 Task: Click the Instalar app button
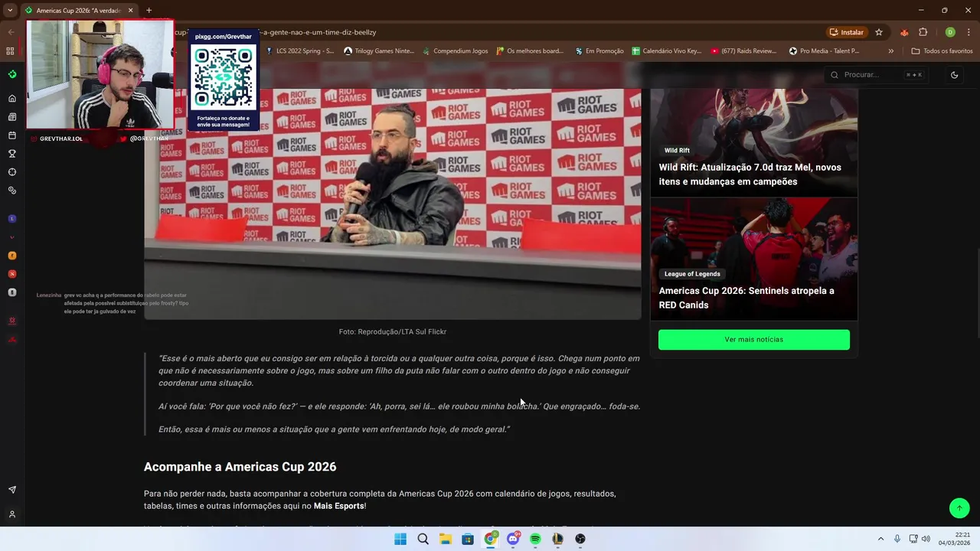pyautogui.click(x=846, y=32)
